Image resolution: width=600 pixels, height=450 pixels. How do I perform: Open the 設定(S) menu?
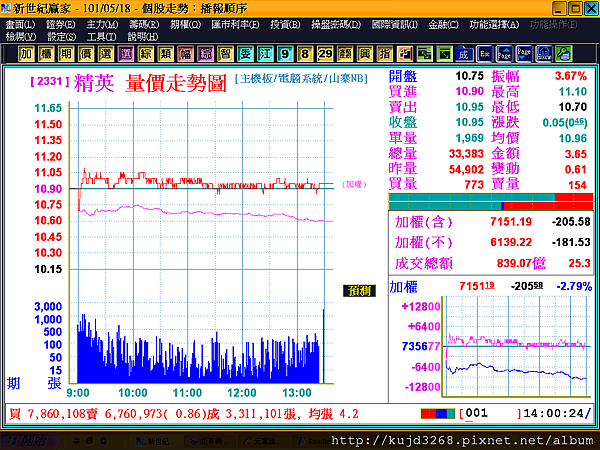click(x=61, y=37)
